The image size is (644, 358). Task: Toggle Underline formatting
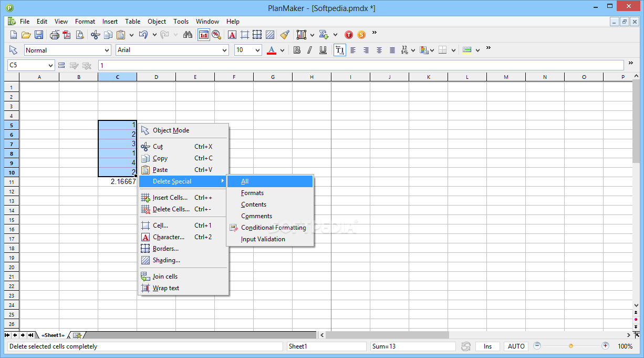click(x=323, y=50)
